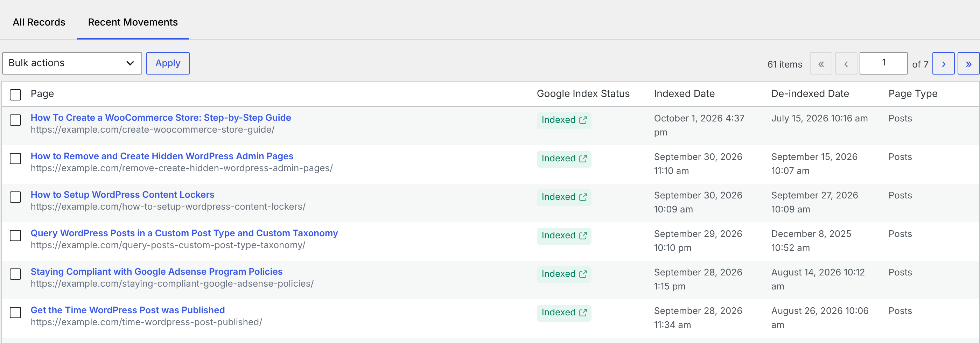Switch to the All Records tab

[x=39, y=22]
